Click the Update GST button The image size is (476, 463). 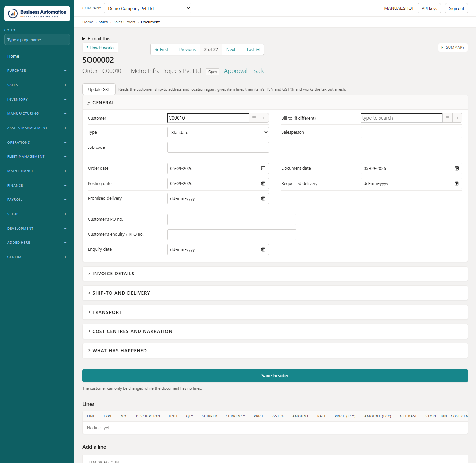[x=99, y=89]
